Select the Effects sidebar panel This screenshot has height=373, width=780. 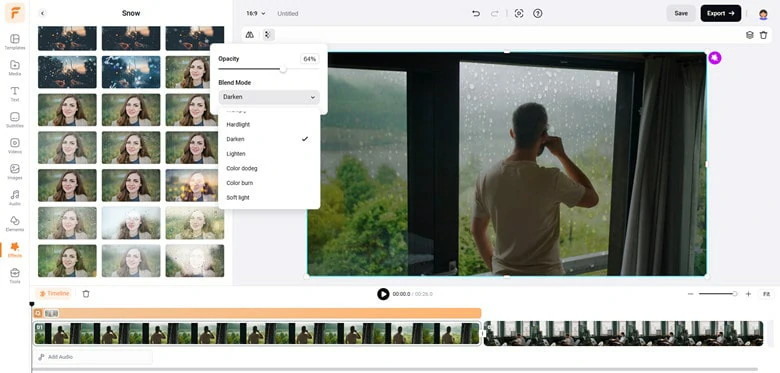tap(14, 250)
